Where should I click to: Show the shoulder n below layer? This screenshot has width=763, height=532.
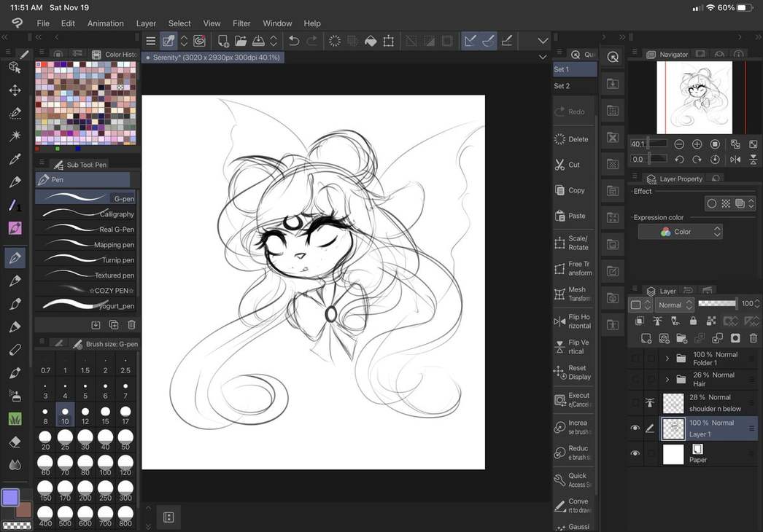635,402
